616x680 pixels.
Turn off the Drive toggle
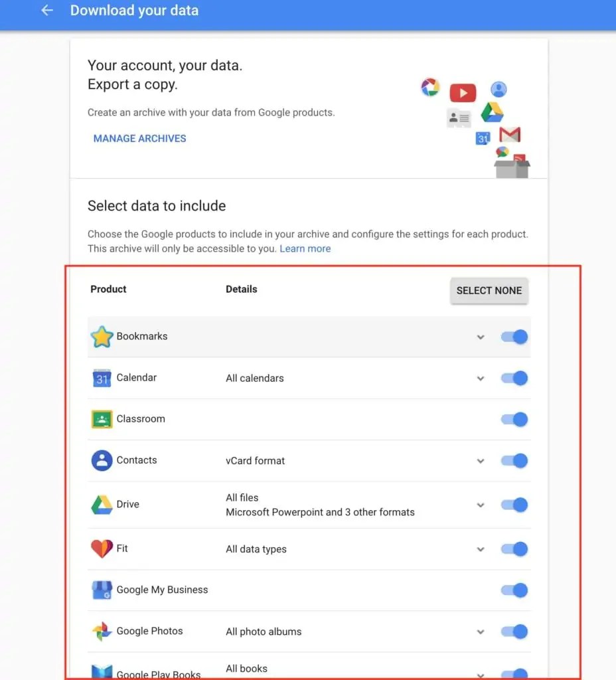click(x=514, y=505)
